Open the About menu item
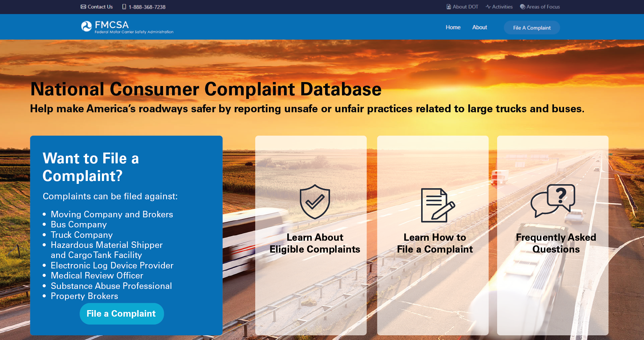Image resolution: width=644 pixels, height=340 pixels. click(x=480, y=27)
